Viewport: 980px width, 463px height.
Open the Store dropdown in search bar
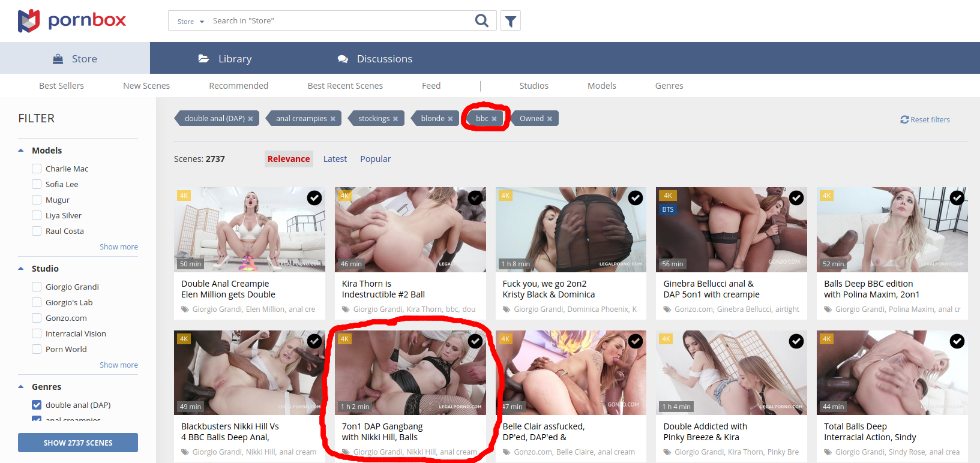(190, 21)
